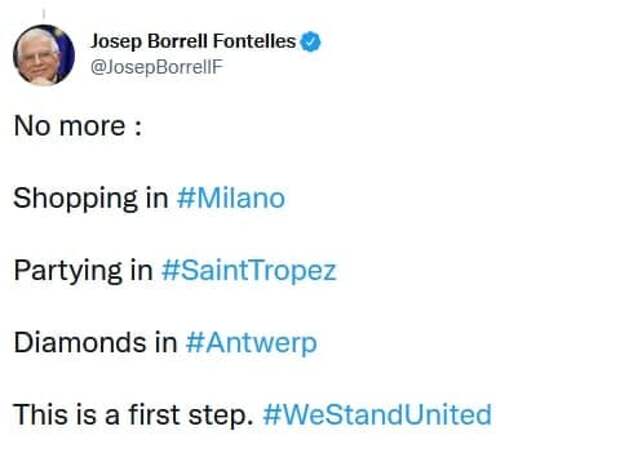Click the sentence This is a first step.
This screenshot has width=620, height=471.
click(x=133, y=415)
